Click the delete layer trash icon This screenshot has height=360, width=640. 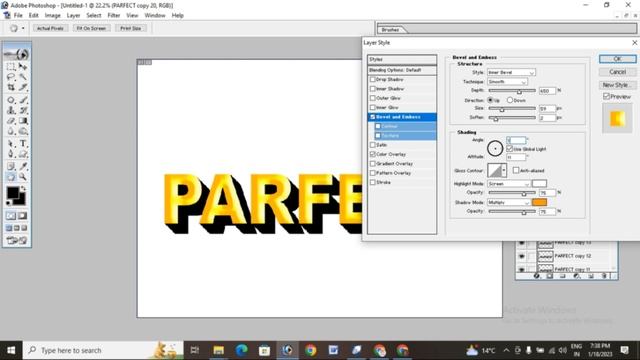(604, 276)
